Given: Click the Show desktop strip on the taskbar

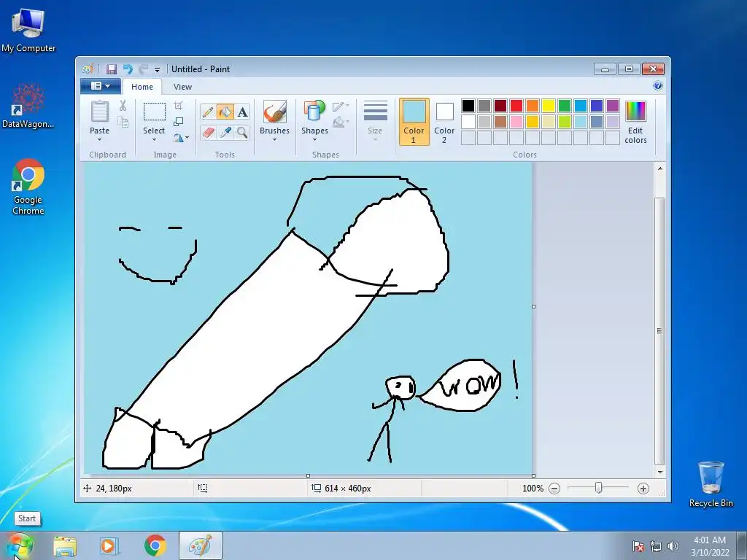Looking at the screenshot, I should coord(742,545).
